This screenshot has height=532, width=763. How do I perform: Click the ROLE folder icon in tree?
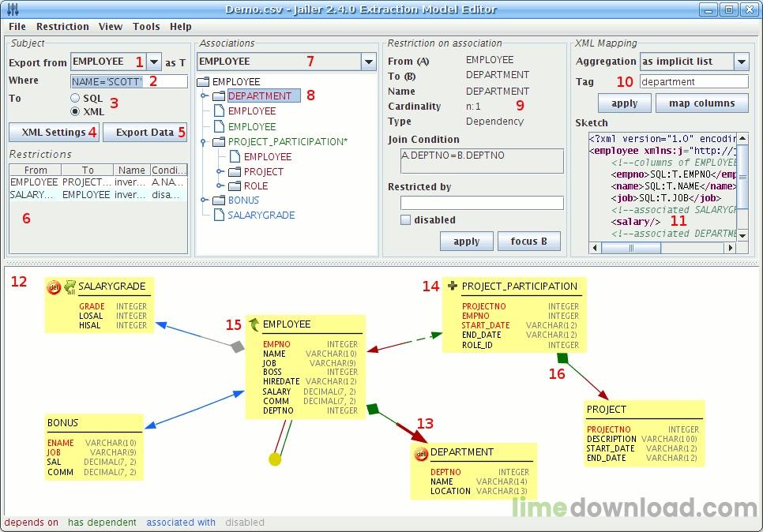coord(235,185)
